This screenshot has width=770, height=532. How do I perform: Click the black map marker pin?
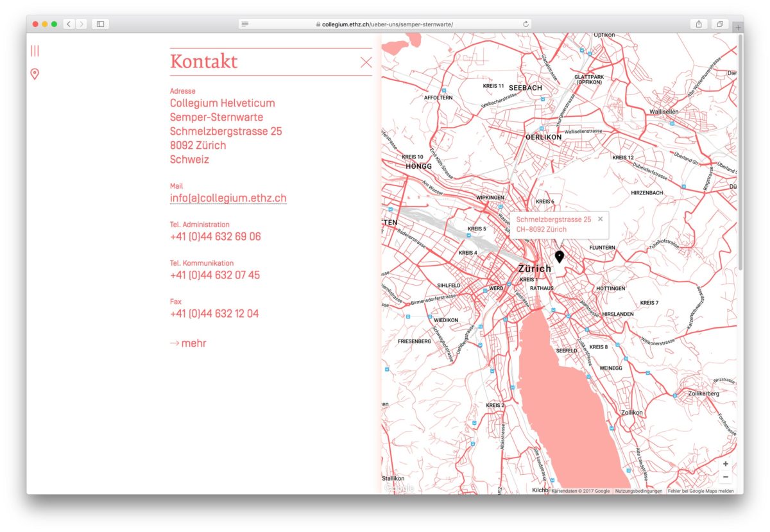point(560,257)
